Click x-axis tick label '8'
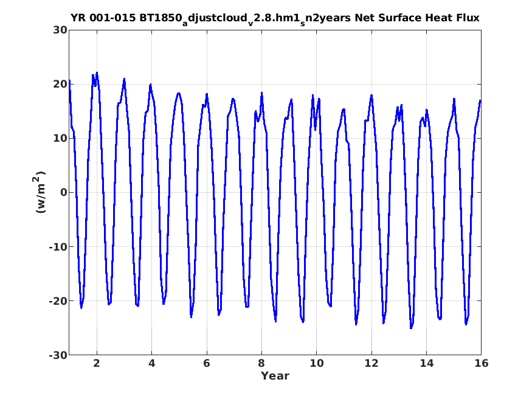This screenshot has width=532, height=399. (x=261, y=363)
